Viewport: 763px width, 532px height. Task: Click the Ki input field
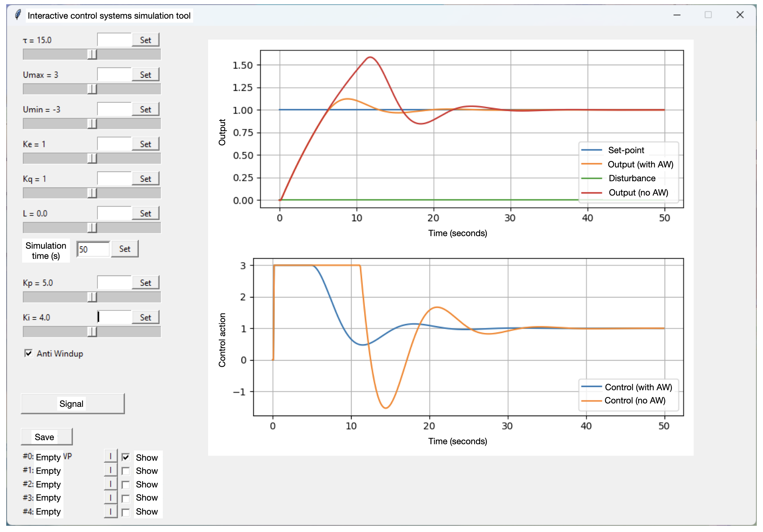(x=115, y=318)
